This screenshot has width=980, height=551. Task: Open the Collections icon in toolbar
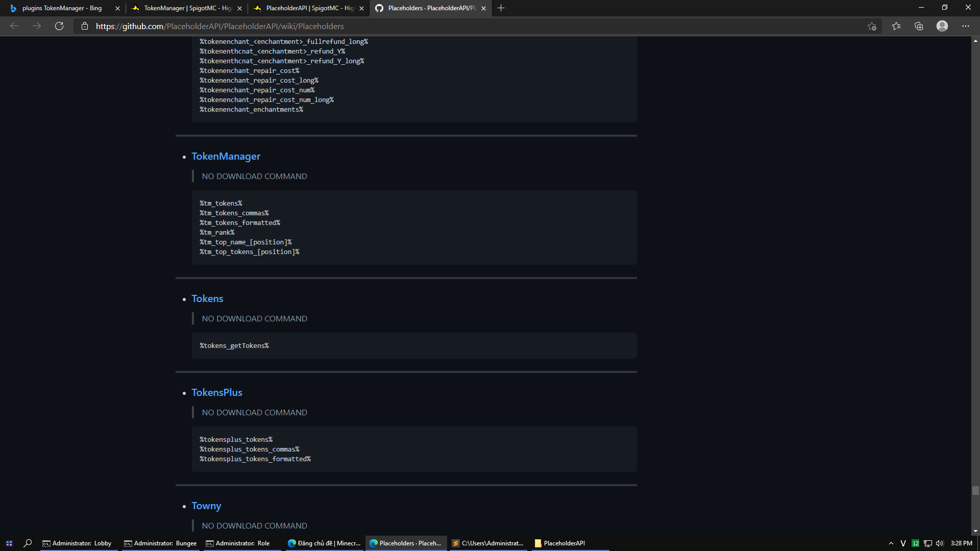pyautogui.click(x=919, y=26)
